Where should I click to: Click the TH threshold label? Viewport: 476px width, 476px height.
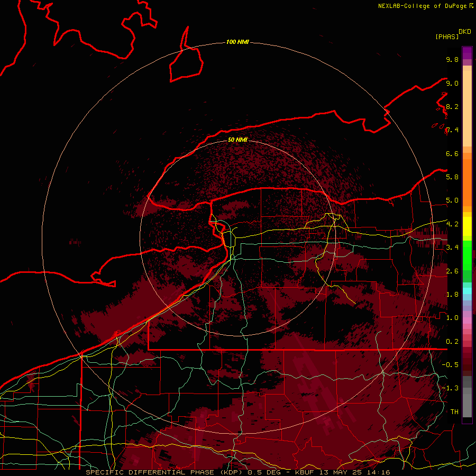454,411
